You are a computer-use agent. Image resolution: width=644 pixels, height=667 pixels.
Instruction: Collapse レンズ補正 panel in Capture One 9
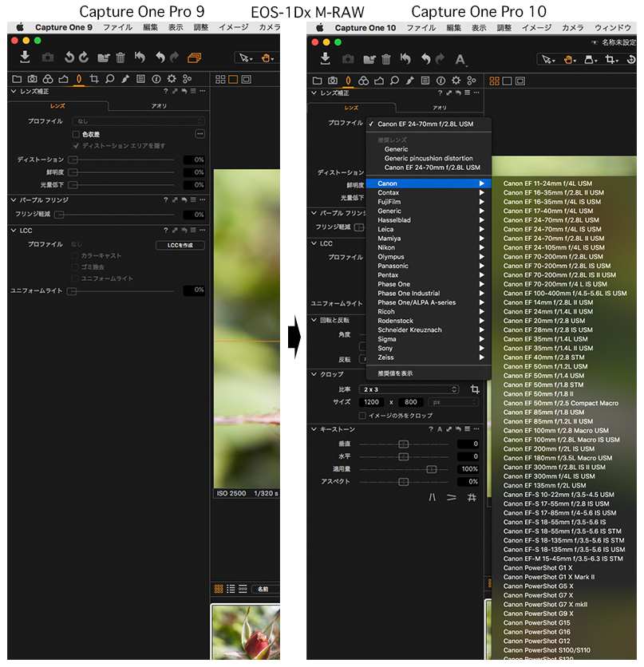[x=14, y=92]
